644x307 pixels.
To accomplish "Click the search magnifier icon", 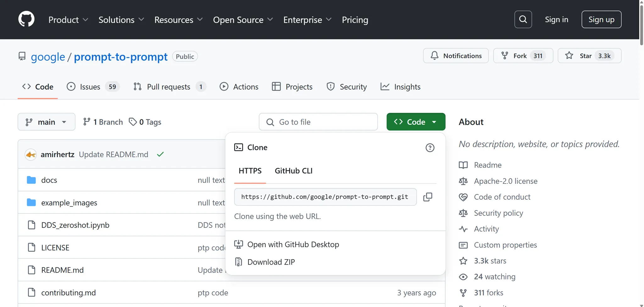I will click(523, 19).
